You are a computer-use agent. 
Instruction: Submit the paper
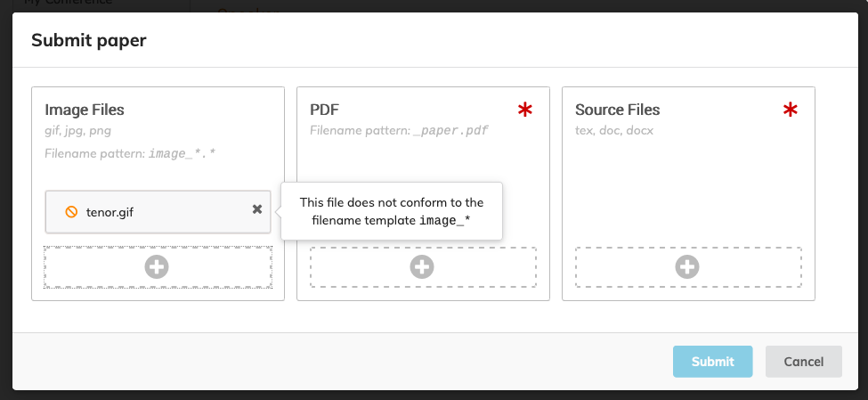tap(712, 361)
